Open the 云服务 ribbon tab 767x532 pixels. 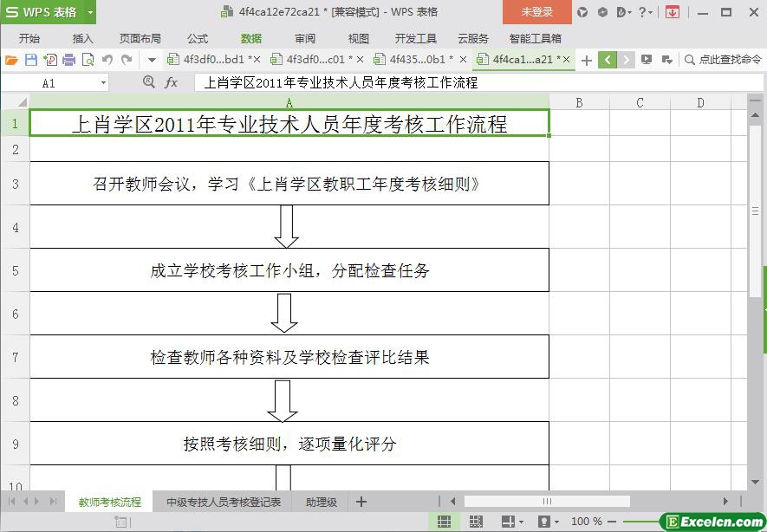pos(473,39)
